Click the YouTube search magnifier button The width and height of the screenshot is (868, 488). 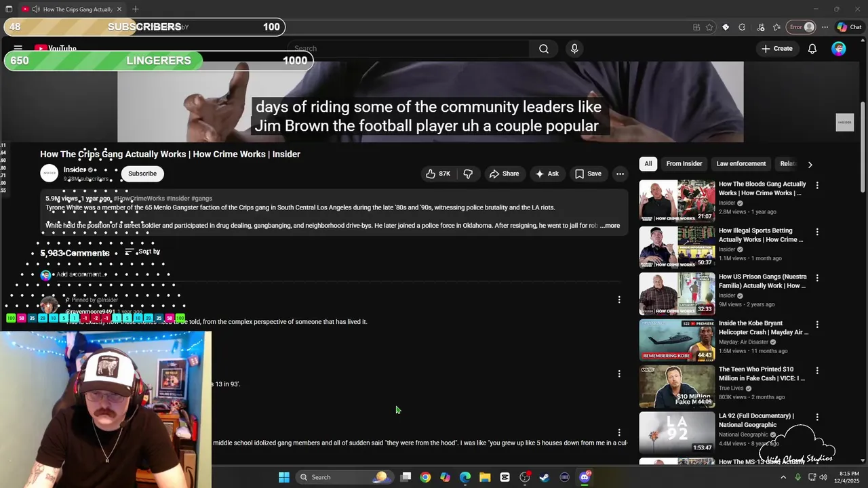pos(544,49)
